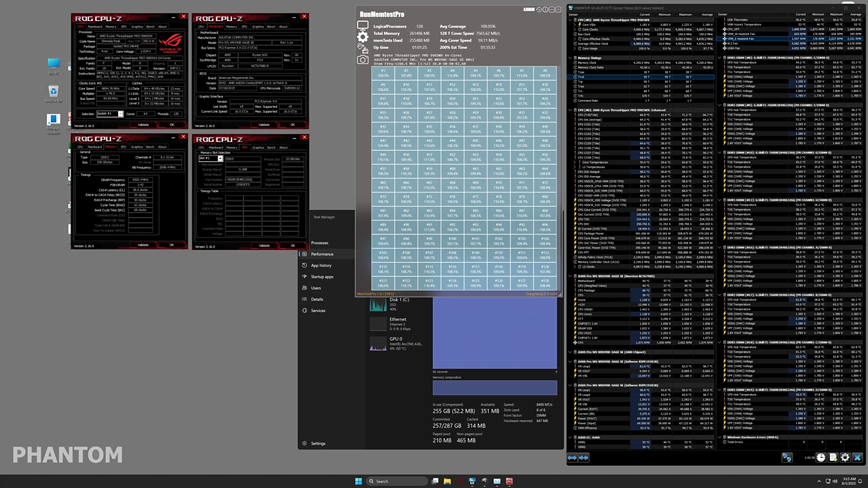The height and width of the screenshot is (488, 868).
Task: Open the Slot #1 memory slot dropdown
Action: tap(211, 158)
